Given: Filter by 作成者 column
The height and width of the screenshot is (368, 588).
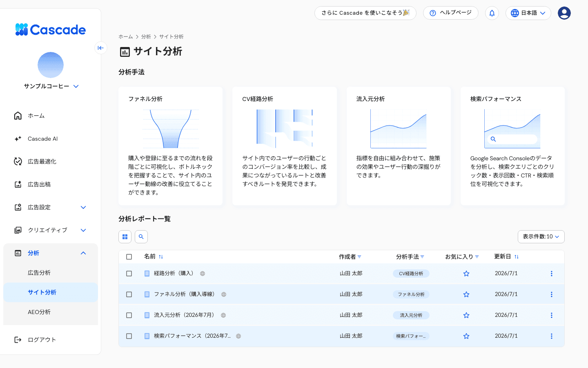Looking at the screenshot, I should (359, 257).
